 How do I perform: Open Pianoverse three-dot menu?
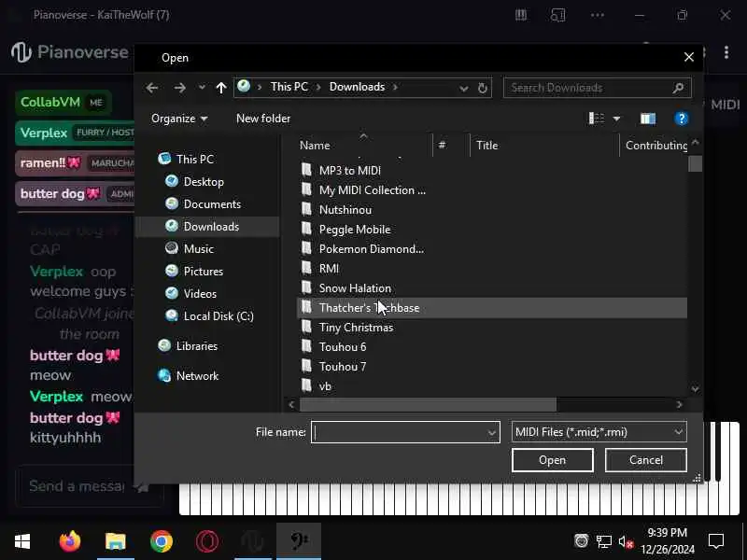point(726,52)
